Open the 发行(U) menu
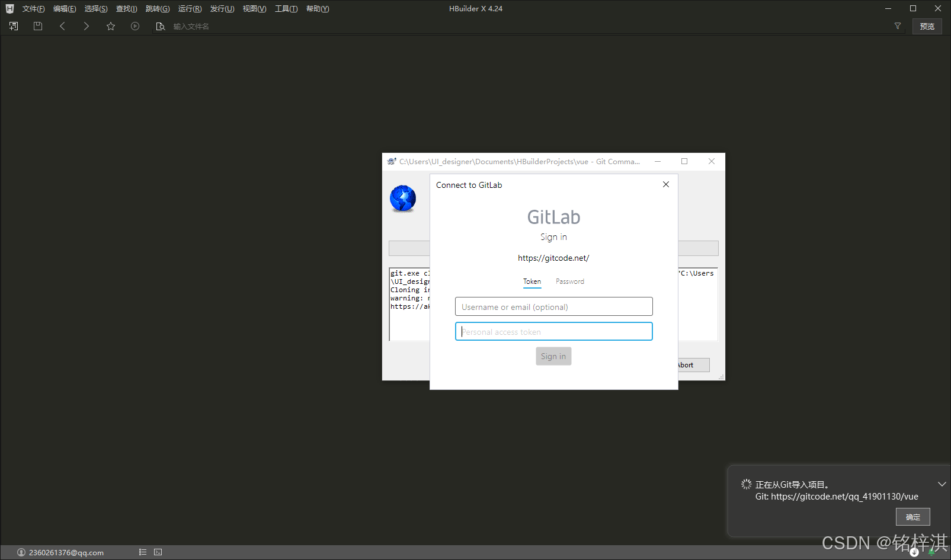 point(222,9)
